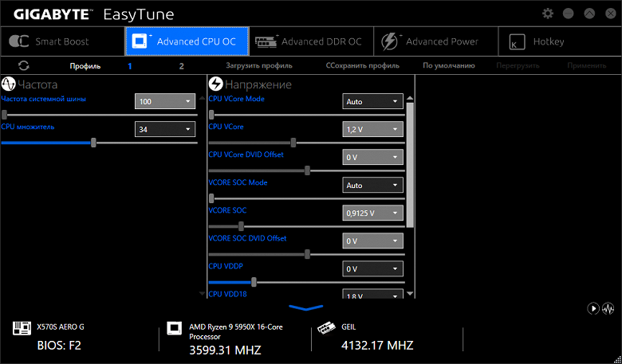Click the lightning Advanced Power icon
The height and width of the screenshot is (364, 622).
coord(389,41)
